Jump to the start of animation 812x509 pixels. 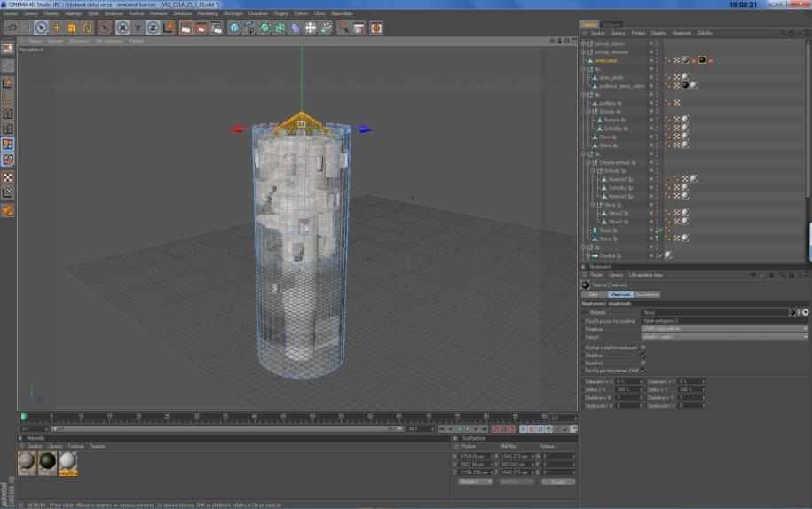tap(442, 429)
